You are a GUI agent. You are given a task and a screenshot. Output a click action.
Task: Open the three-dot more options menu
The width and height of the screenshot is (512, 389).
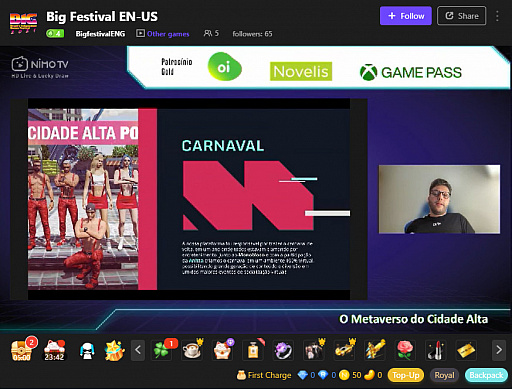click(497, 16)
